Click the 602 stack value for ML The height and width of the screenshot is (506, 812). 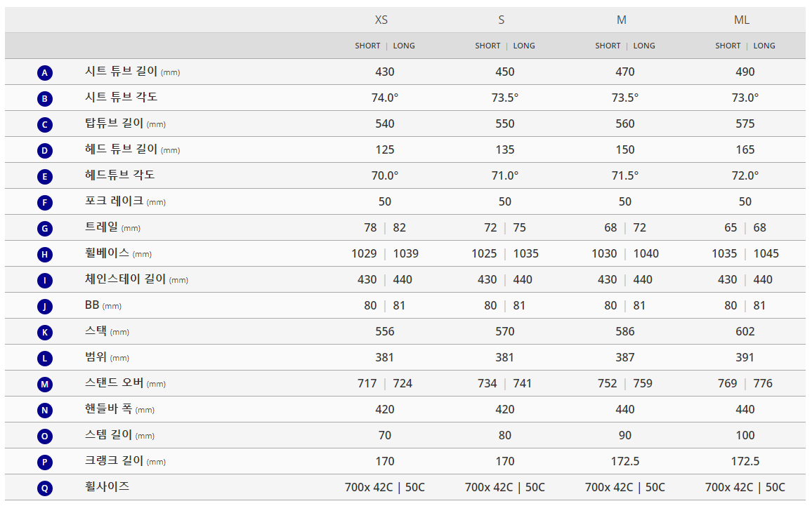click(745, 331)
